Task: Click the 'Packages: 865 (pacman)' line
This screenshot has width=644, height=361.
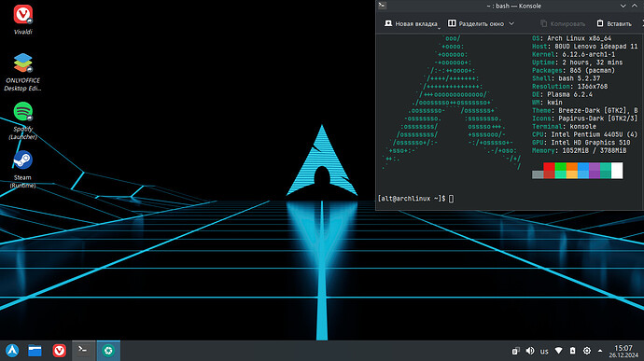Action: tap(573, 70)
